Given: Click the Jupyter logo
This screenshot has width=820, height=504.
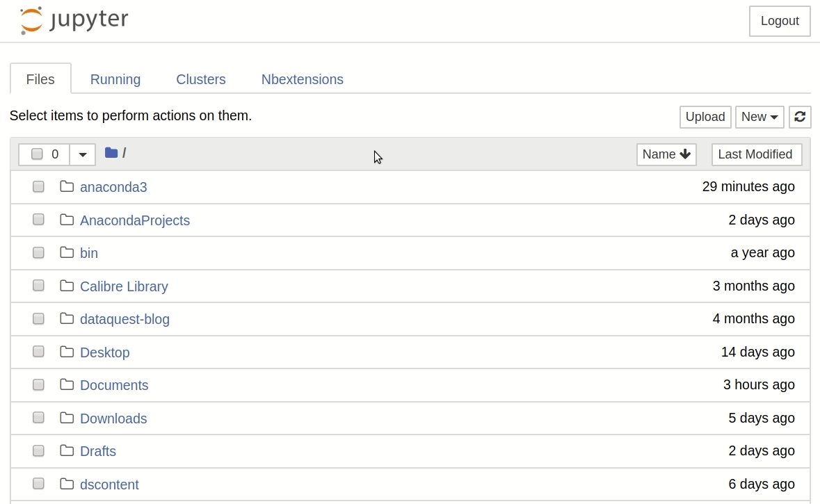Looking at the screenshot, I should (74, 21).
